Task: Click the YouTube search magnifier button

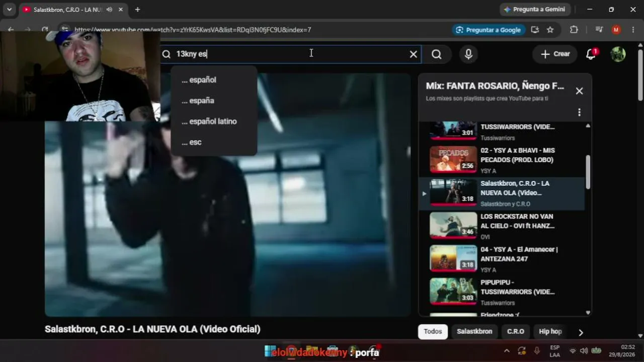Action: pos(436,54)
